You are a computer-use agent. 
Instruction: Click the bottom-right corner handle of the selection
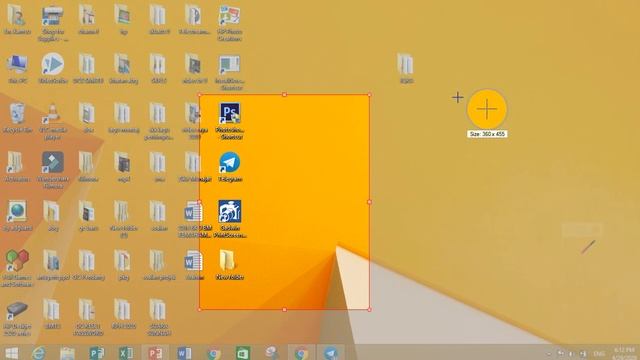369,309
